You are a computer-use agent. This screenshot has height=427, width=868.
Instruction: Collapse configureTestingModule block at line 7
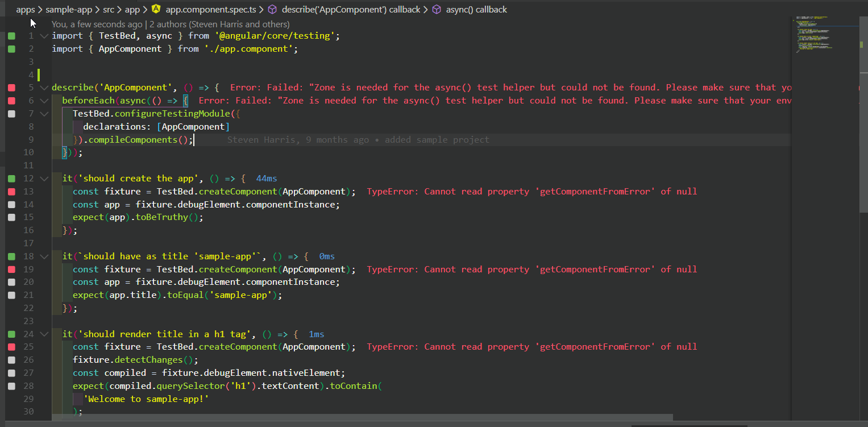pos(44,114)
